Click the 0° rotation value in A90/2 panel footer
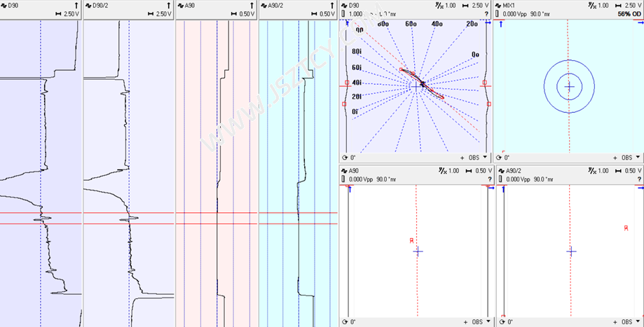The height and width of the screenshot is (327, 644). [x=507, y=321]
